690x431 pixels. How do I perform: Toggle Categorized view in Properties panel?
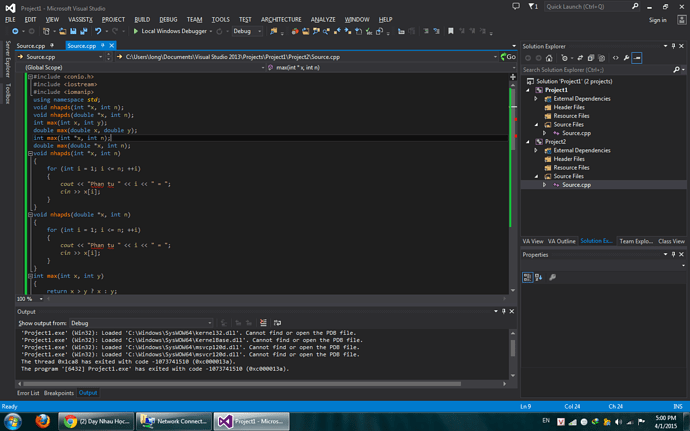tap(527, 277)
